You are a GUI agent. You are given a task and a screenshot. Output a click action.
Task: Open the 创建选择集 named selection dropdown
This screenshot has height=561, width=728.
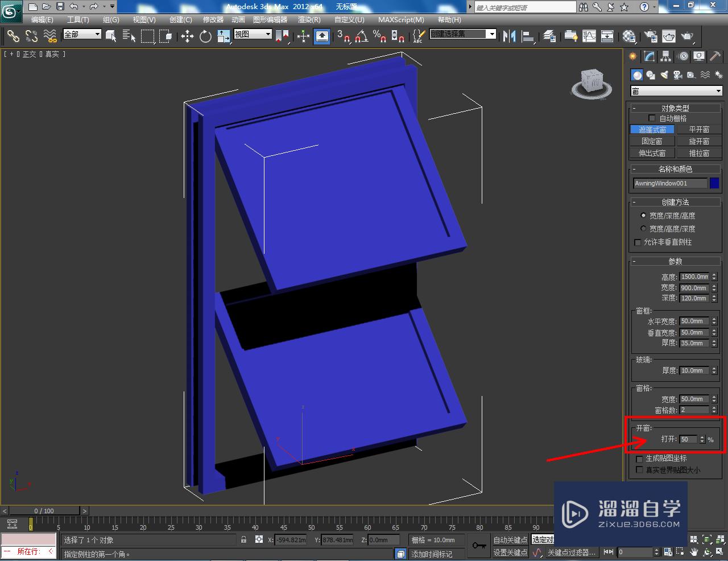(x=462, y=34)
